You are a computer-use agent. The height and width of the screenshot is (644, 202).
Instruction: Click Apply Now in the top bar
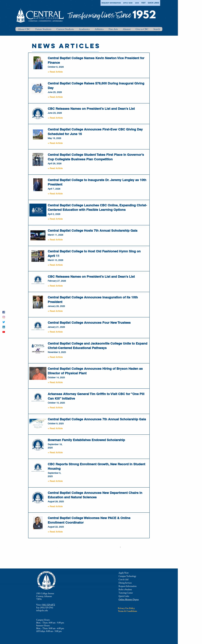tap(128, 3)
